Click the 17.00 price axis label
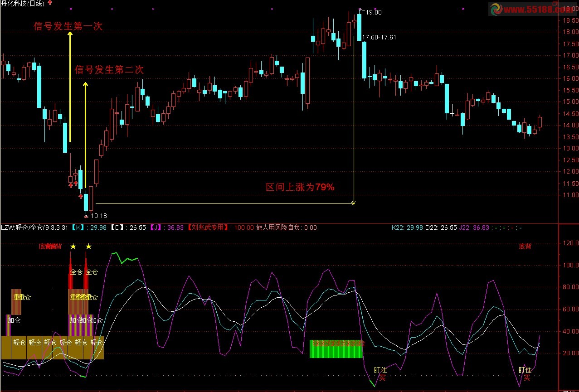579x392 pixels. 570,55
